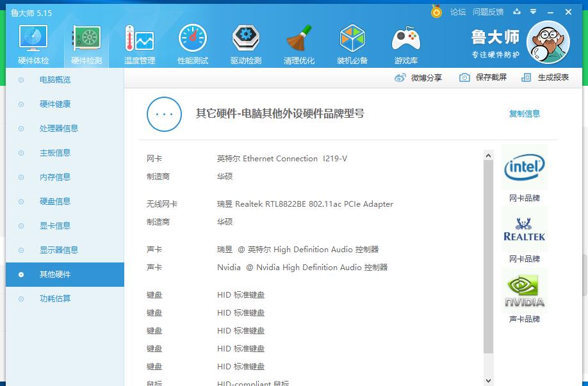This screenshot has width=588, height=386.
Task: Open 装机必备 essential software
Action: pyautogui.click(x=352, y=45)
